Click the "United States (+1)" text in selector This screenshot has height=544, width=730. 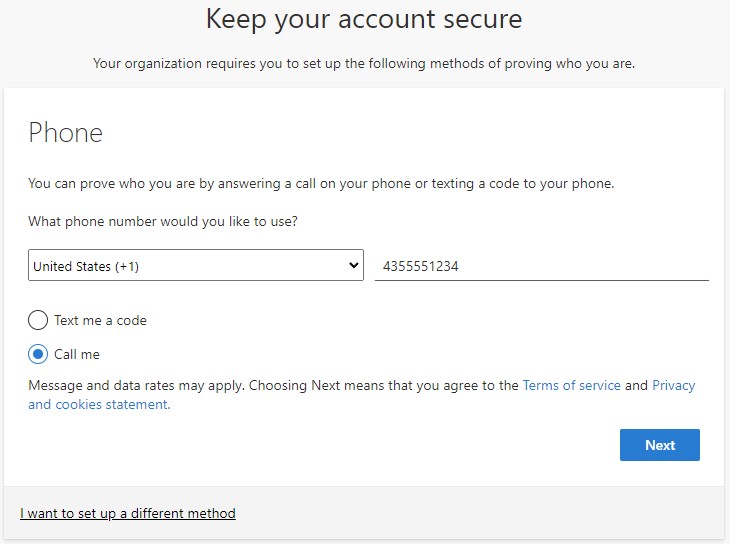coord(86,266)
